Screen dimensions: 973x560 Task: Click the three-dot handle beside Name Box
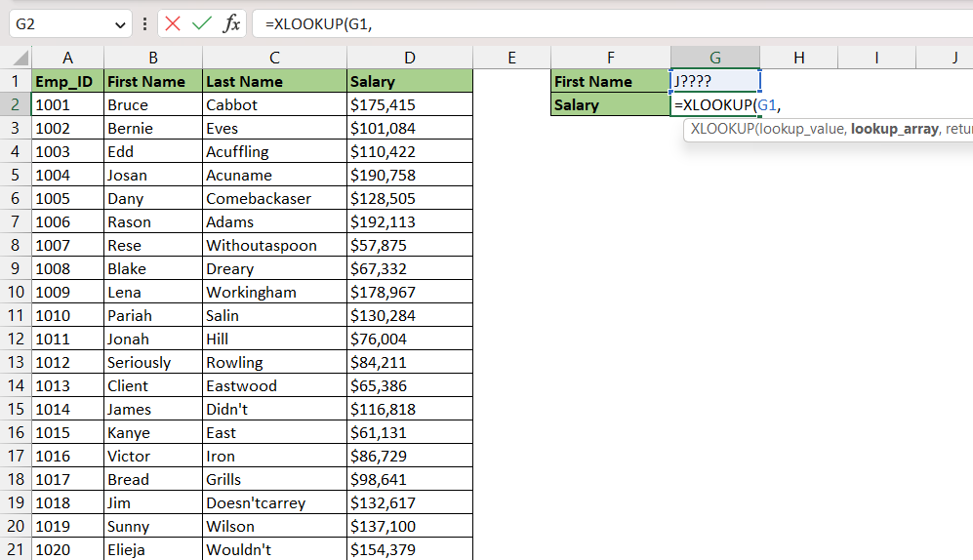tap(144, 24)
